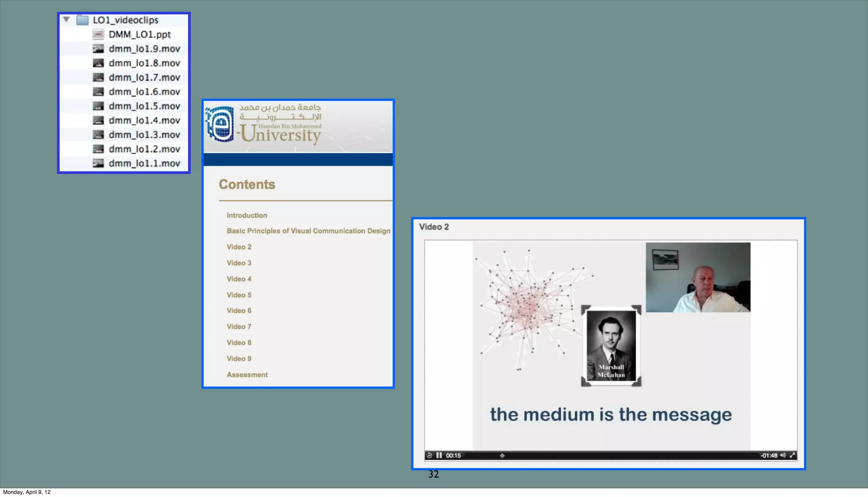This screenshot has width=868, height=497.
Task: Enter fullscreen with the expand icon
Action: pyautogui.click(x=792, y=455)
